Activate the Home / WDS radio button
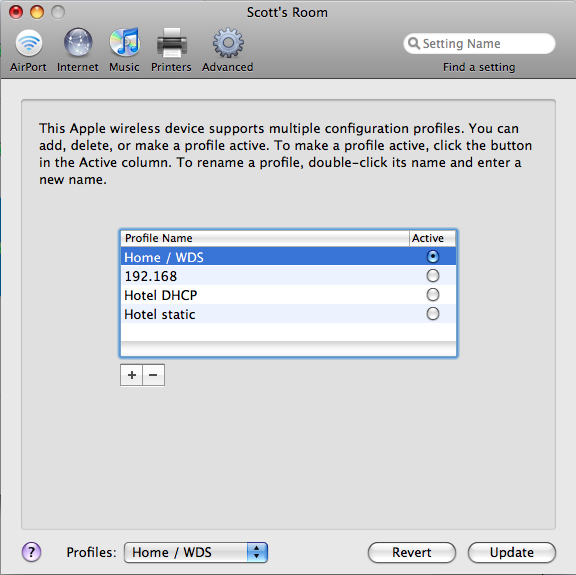 pyautogui.click(x=433, y=256)
